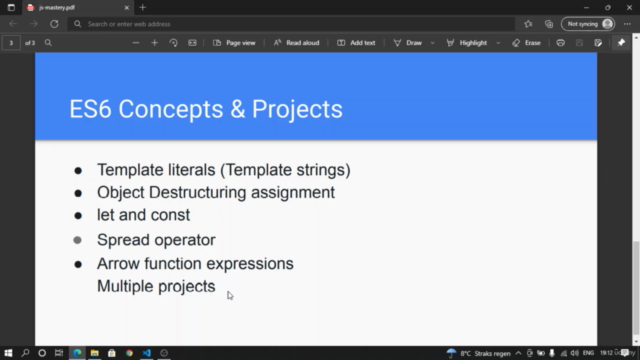Open Google Chrome from taskbar
This screenshot has width=640, height=360.
point(129,353)
